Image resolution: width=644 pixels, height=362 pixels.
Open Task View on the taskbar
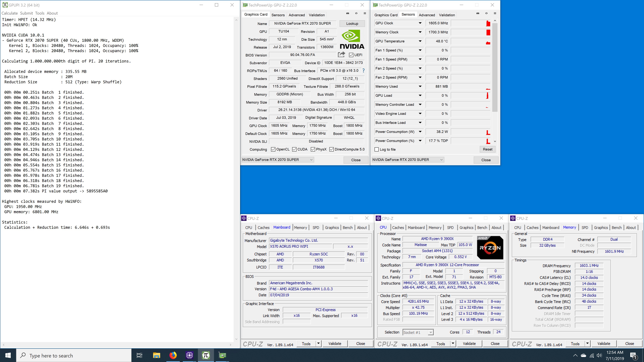click(x=139, y=355)
